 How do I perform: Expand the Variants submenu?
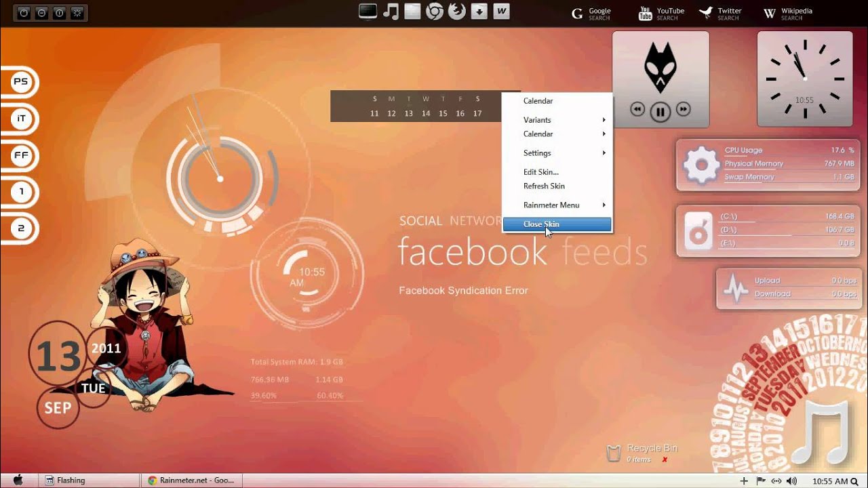pos(557,120)
